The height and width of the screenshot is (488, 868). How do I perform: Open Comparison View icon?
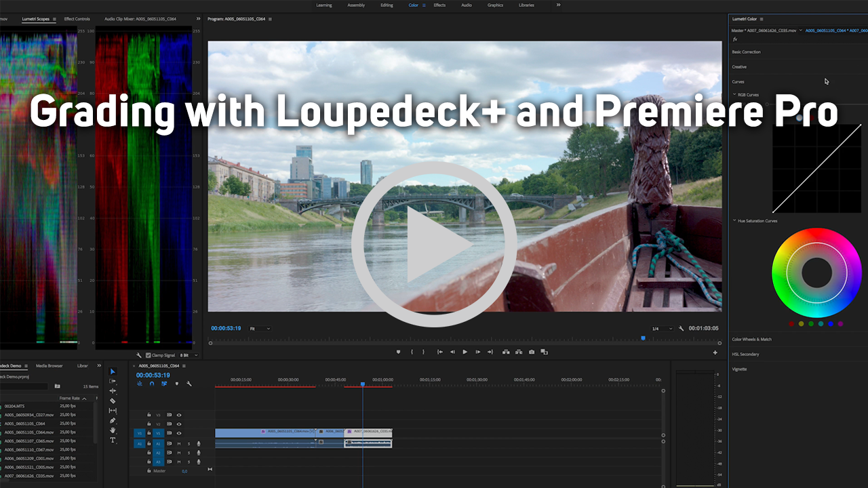click(x=545, y=352)
